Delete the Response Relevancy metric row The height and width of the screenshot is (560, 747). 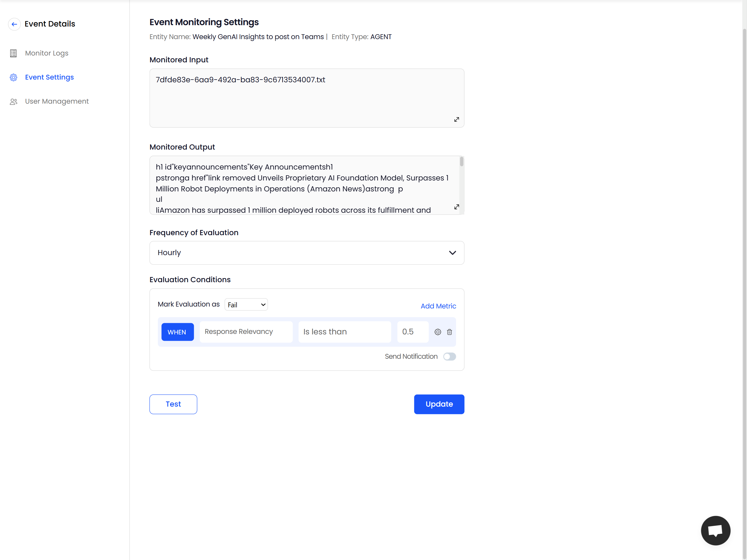pyautogui.click(x=450, y=332)
